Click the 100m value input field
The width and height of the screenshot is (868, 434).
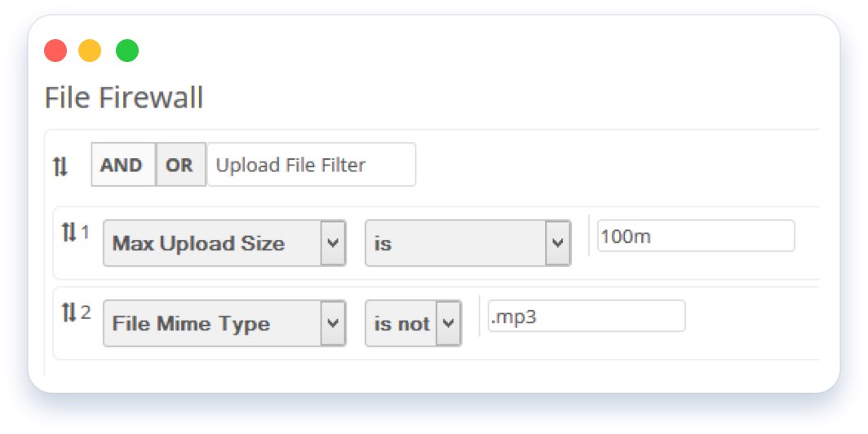[696, 236]
